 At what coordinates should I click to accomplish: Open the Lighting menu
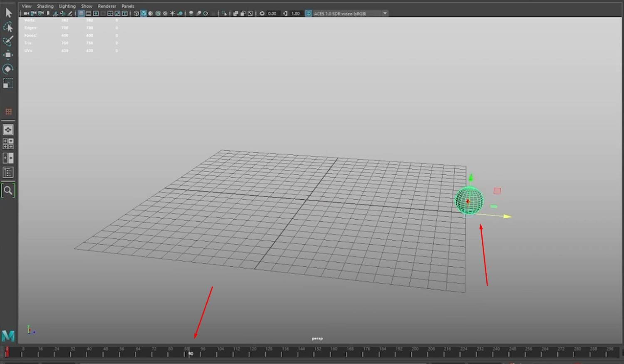click(67, 6)
